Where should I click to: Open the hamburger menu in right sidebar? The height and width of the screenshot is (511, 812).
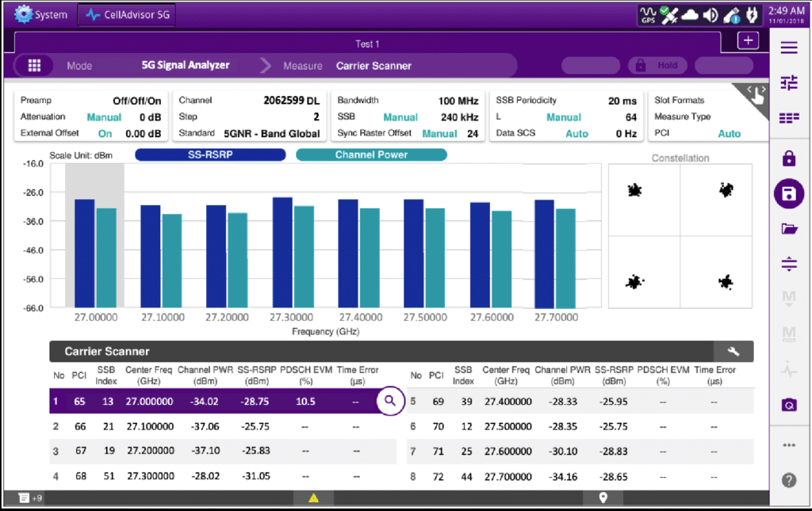[x=788, y=48]
